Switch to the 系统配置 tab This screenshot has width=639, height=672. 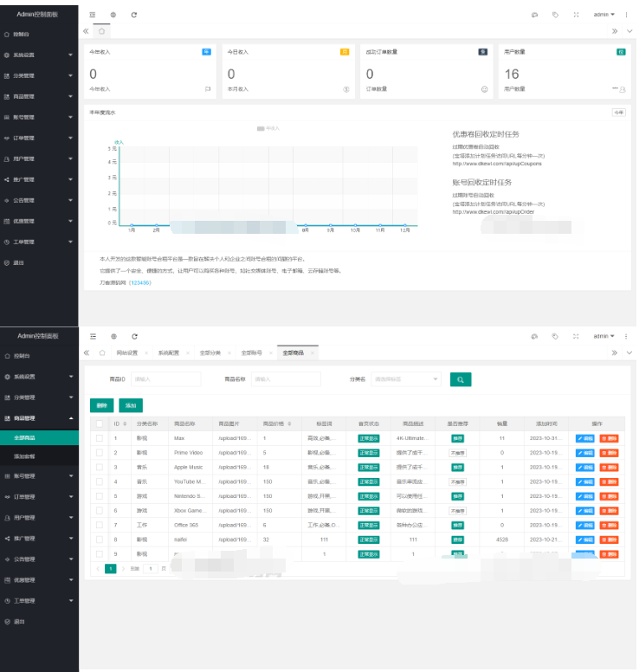pyautogui.click(x=168, y=352)
